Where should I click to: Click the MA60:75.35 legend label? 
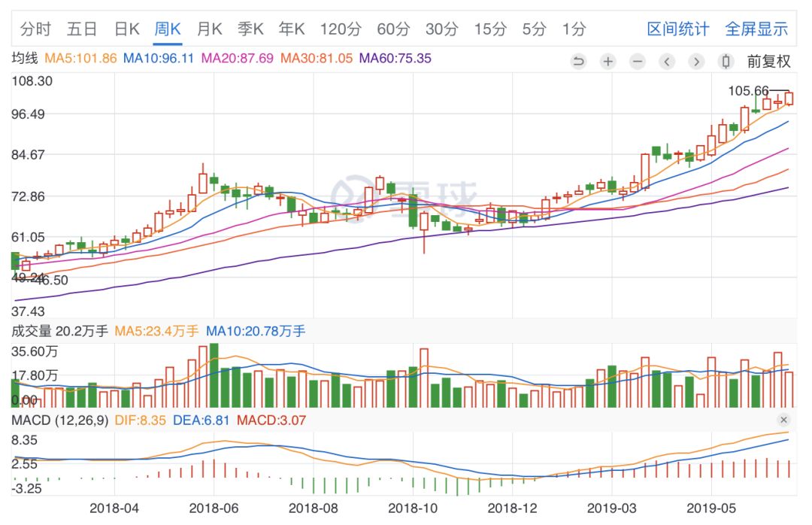[395, 58]
